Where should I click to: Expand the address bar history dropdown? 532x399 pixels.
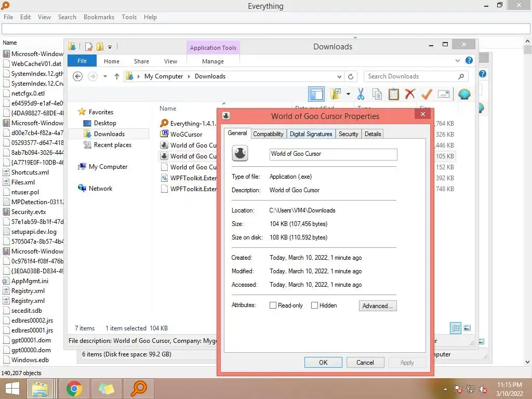tap(339, 77)
